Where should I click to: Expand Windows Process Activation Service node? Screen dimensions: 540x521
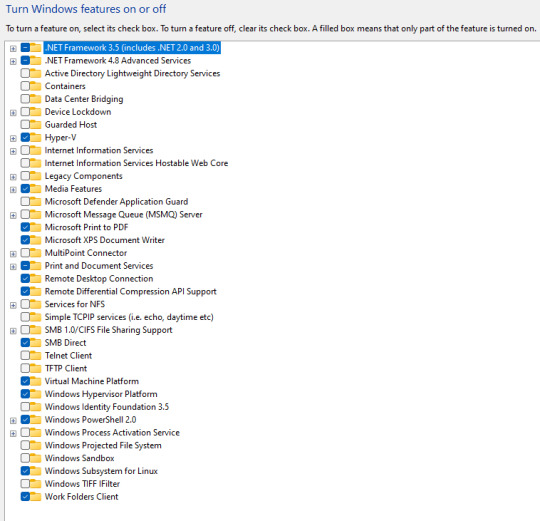[x=13, y=434]
